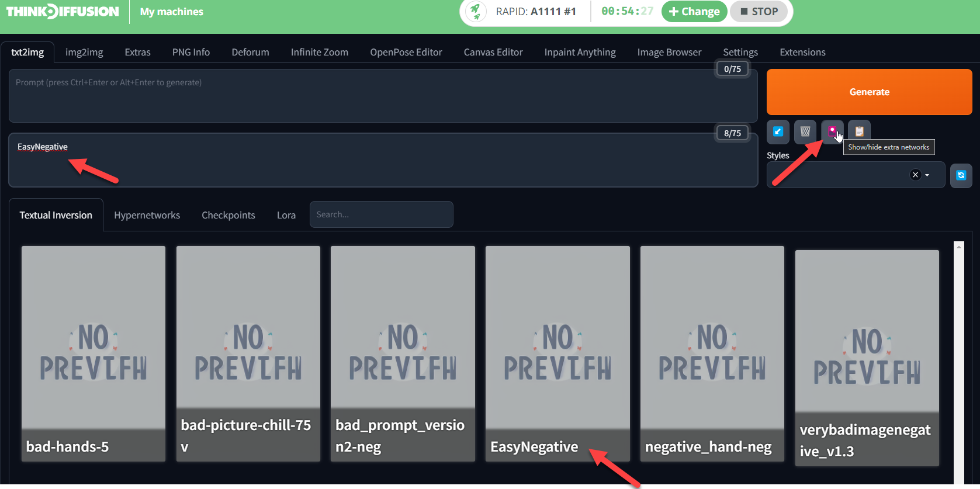This screenshot has width=980, height=489.
Task: Click the trash clear prompt icon
Action: click(805, 131)
